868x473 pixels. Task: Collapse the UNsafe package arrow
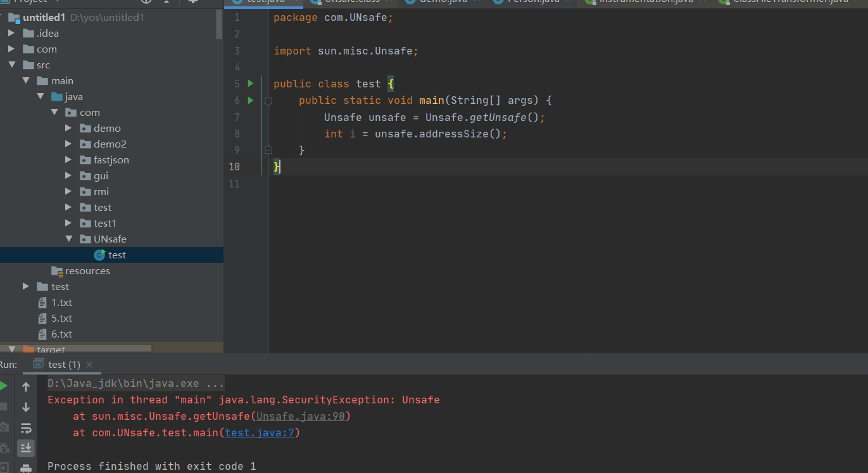(x=69, y=239)
